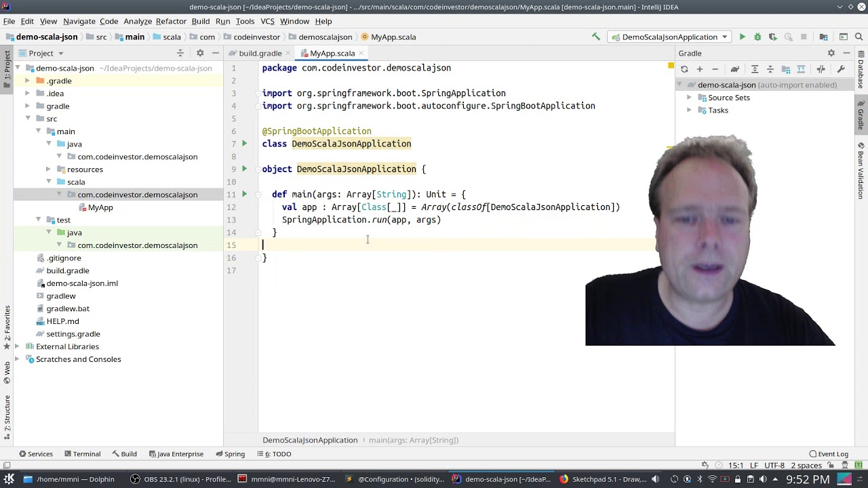This screenshot has height=488, width=868.
Task: Click the demoscalajson breadcrumb in navigation bar
Action: pyautogui.click(x=320, y=37)
